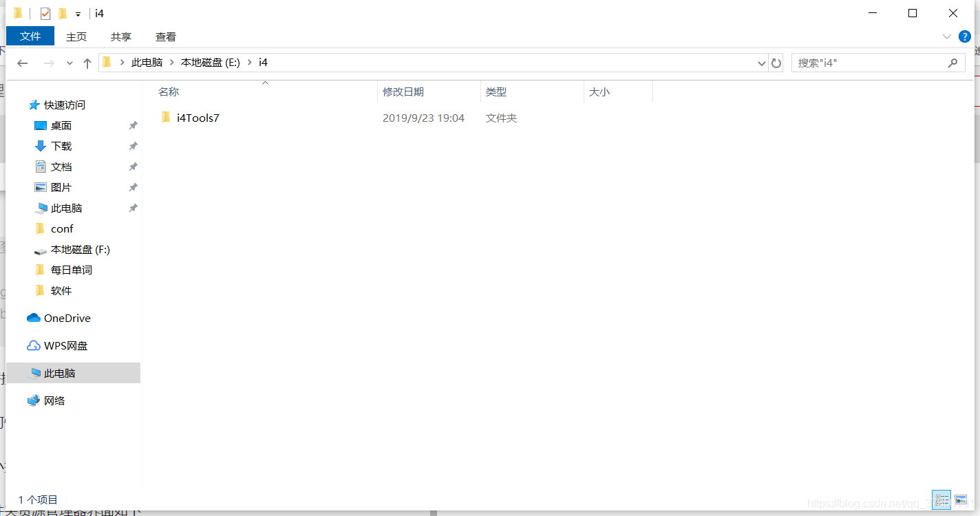Click the up-one-level arrow
This screenshot has height=516, width=980.
(x=87, y=62)
